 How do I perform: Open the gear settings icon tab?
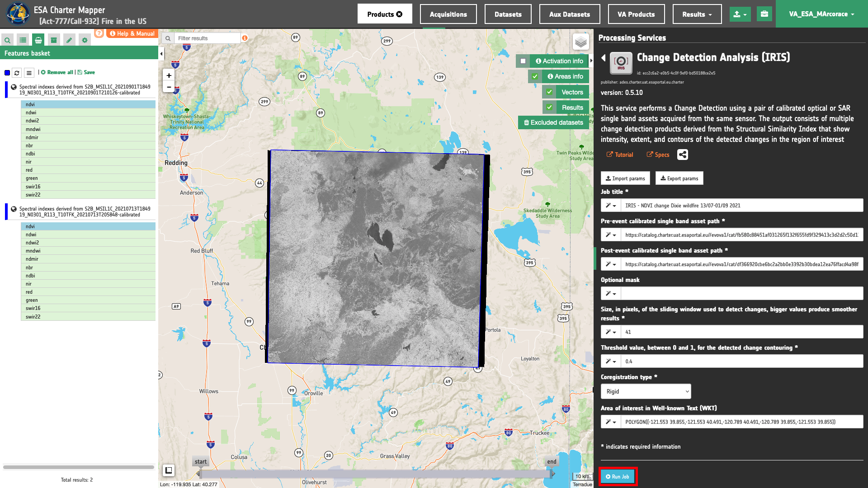click(x=85, y=40)
